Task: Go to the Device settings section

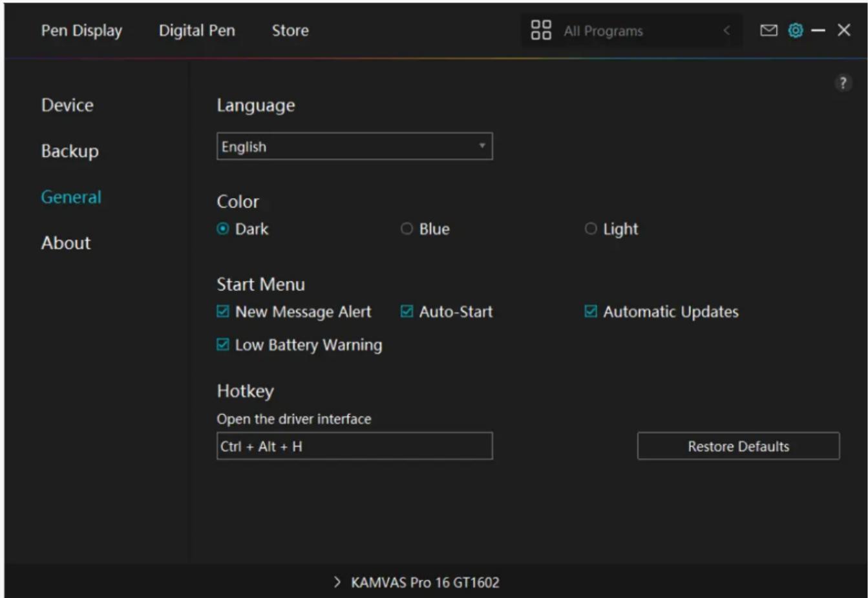Action: (x=67, y=105)
